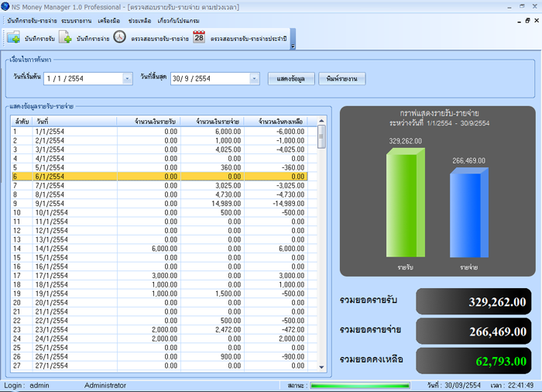Screen dimensions: 542x392
Task: Open the ระบบรายงาน menu
Action: pos(77,21)
